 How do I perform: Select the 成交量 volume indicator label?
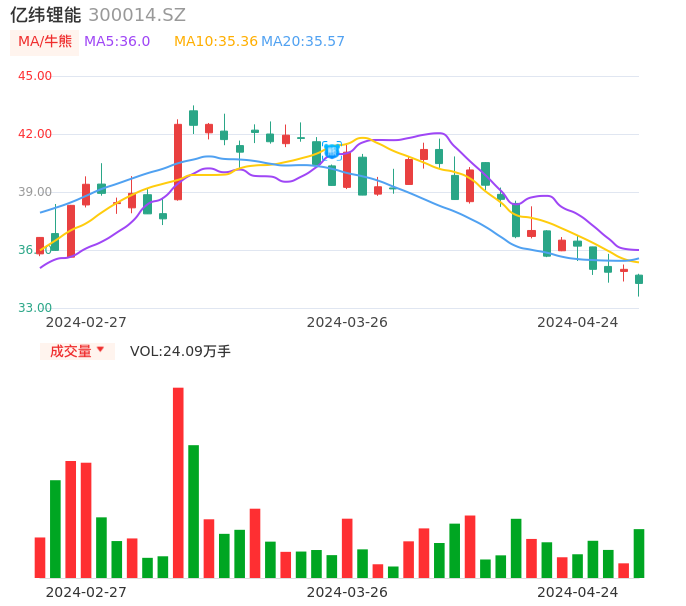(x=70, y=351)
